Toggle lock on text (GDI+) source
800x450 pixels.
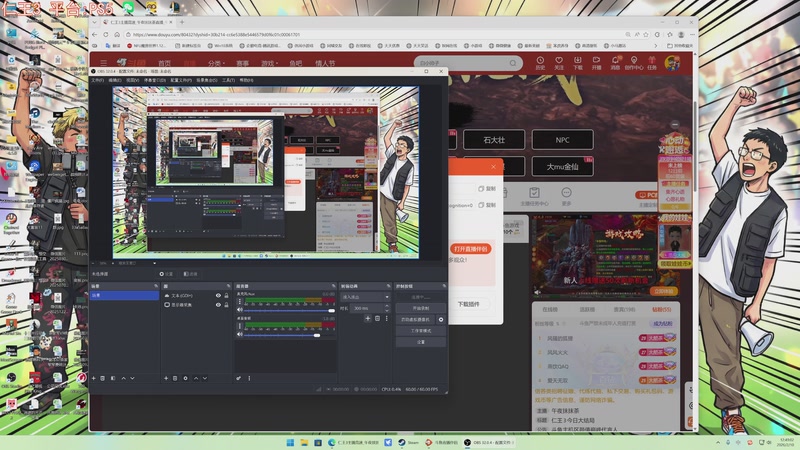(226, 295)
